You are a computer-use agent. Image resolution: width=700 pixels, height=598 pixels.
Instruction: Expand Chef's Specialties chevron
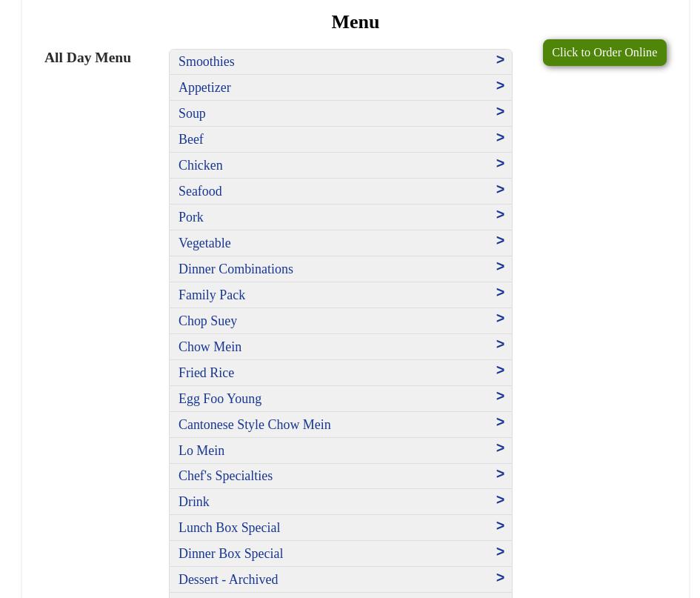pyautogui.click(x=500, y=474)
